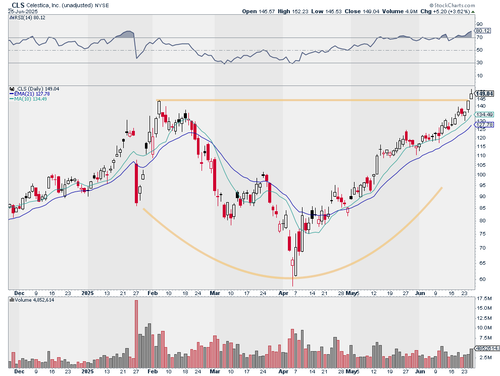
Task: Click the 17.5M volume axis label
Action: 484,298
